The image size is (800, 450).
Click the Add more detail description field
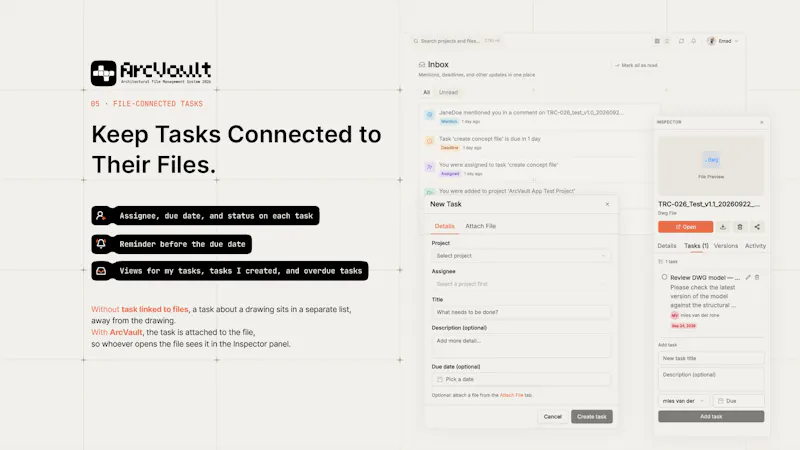pyautogui.click(x=521, y=345)
